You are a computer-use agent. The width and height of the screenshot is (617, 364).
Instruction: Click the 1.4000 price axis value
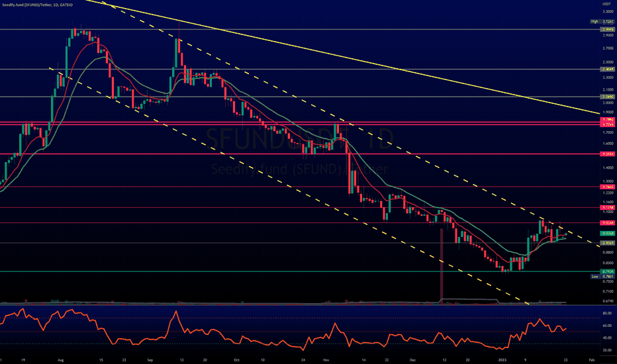click(608, 167)
